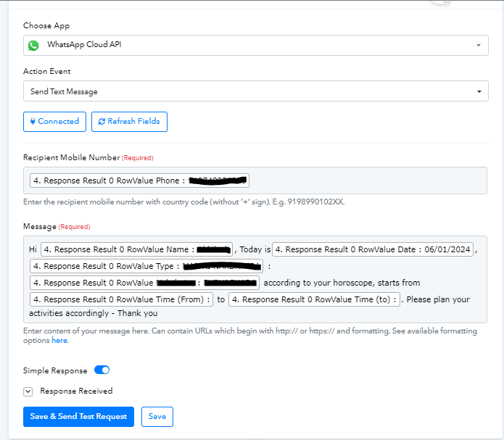The height and width of the screenshot is (440, 504).
Task: Expand the Response Received section chevron
Action: 28,391
